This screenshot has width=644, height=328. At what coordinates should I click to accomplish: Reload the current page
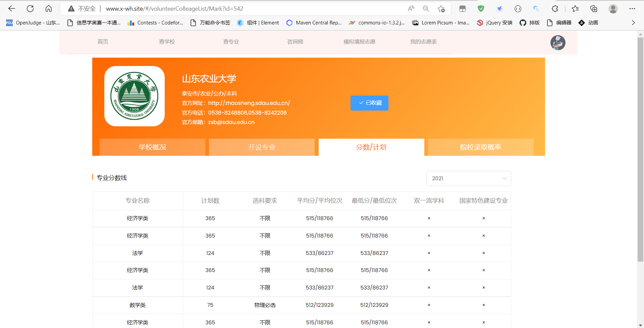30,9
